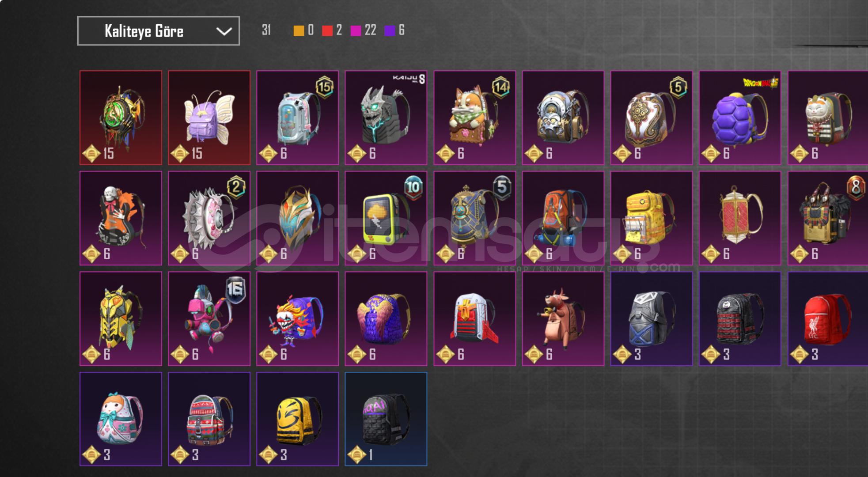Pick the matryoshka doll backpack
This screenshot has width=868, height=477.
click(121, 419)
